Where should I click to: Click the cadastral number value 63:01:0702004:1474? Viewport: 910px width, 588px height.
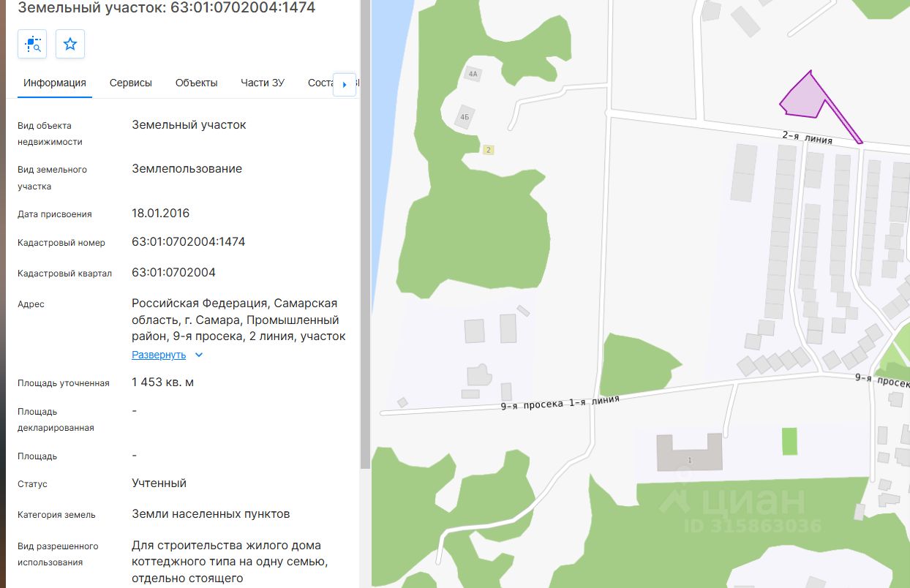click(189, 242)
